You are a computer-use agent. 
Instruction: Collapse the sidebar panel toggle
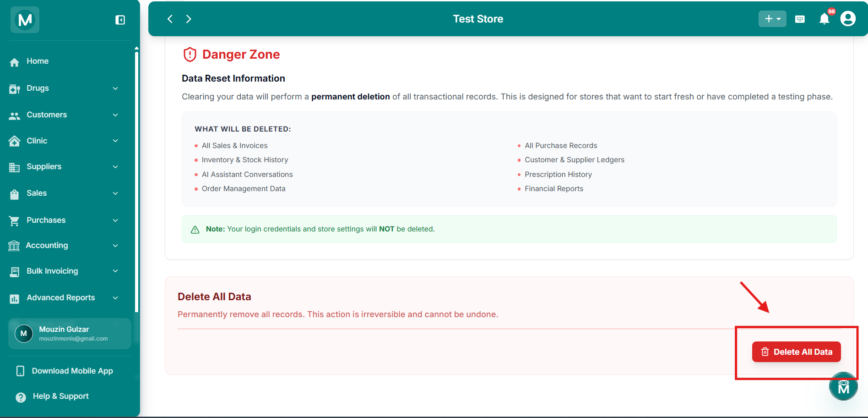click(x=120, y=20)
